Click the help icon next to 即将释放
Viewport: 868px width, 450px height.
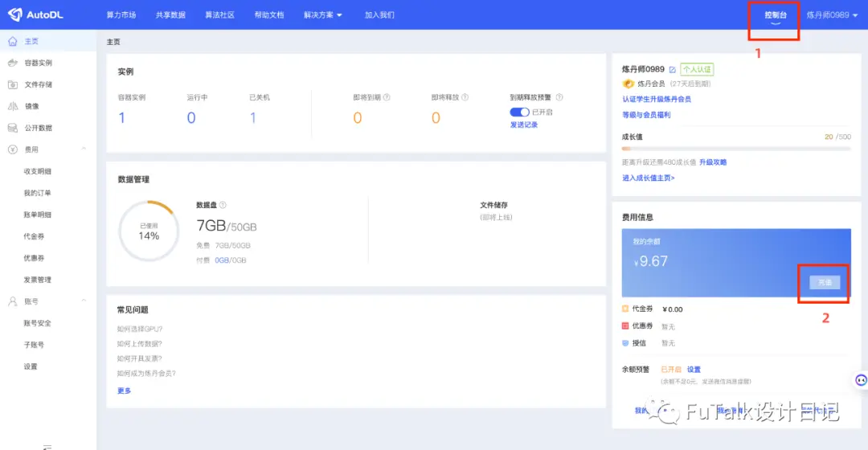point(465,97)
